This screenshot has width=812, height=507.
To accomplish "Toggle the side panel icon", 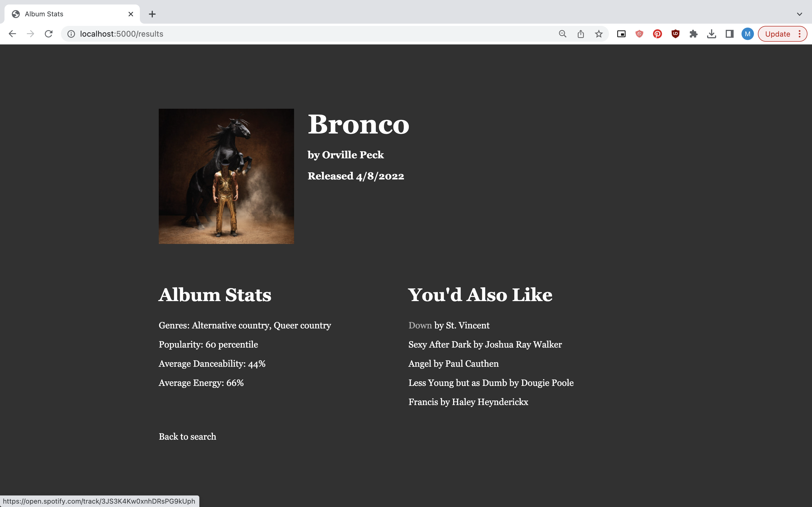I will pyautogui.click(x=729, y=34).
